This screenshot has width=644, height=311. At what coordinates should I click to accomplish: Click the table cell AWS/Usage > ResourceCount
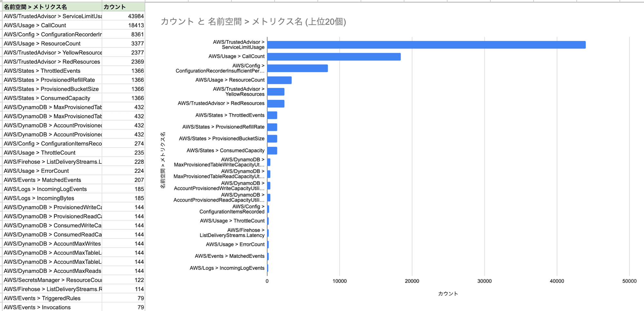click(x=52, y=44)
